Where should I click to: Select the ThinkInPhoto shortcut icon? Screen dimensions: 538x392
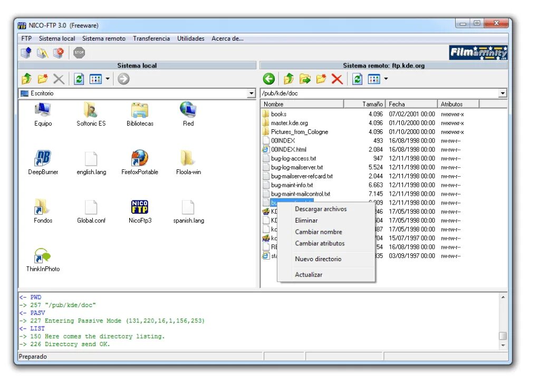[x=43, y=260]
